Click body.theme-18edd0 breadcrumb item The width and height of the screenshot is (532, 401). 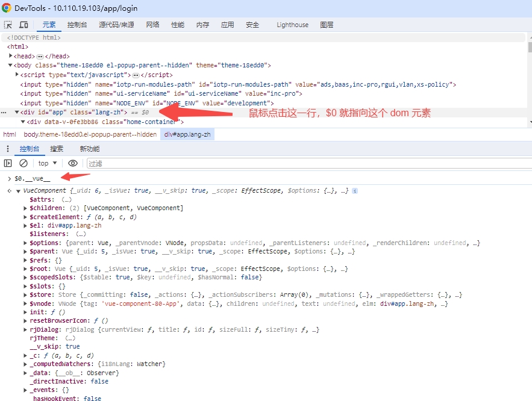click(x=90, y=135)
